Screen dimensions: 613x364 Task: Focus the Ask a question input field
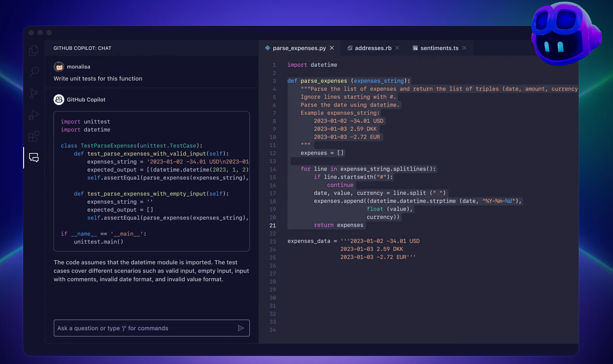(145, 328)
